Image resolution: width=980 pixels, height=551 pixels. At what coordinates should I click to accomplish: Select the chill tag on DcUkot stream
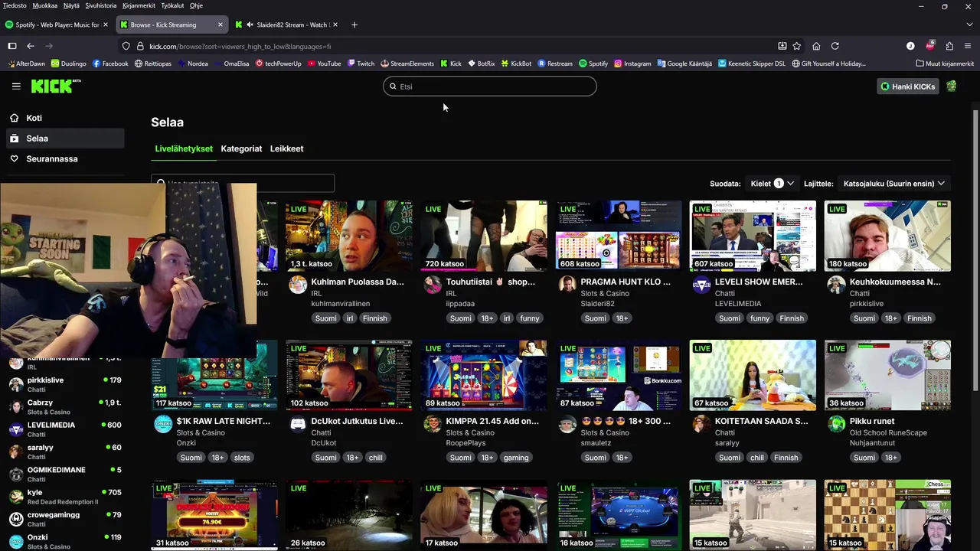(x=375, y=458)
